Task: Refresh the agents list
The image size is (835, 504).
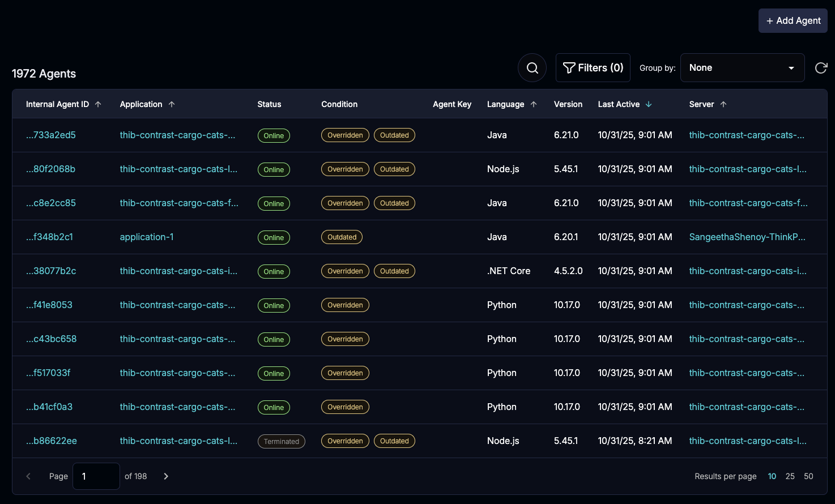Action: 821,67
